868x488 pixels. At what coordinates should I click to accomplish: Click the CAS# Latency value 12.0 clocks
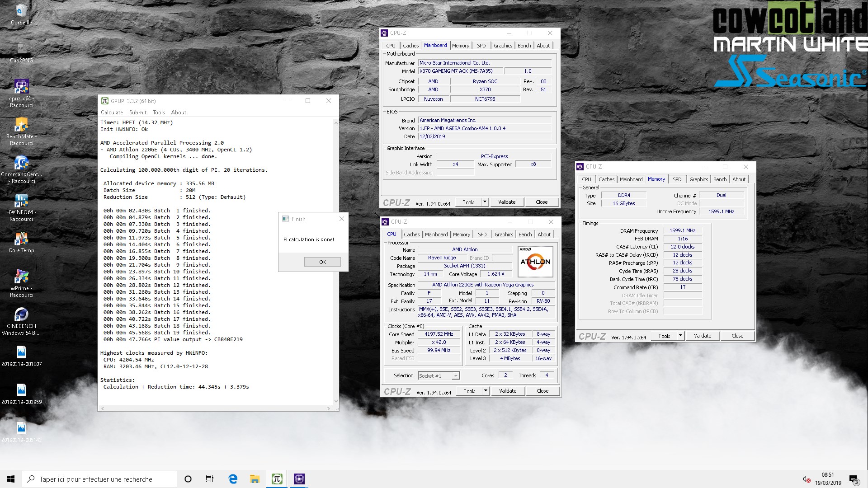[683, 247]
